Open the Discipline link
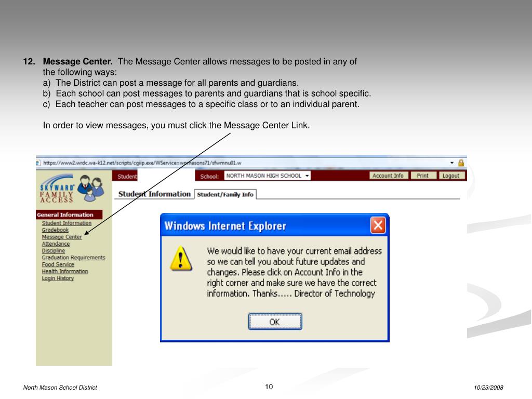 pyautogui.click(x=54, y=250)
